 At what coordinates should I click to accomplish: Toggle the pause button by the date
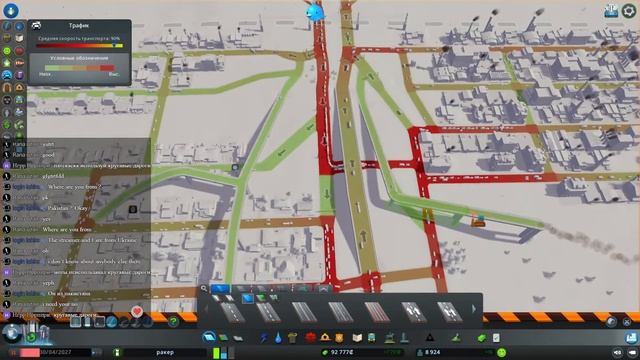coord(15,352)
